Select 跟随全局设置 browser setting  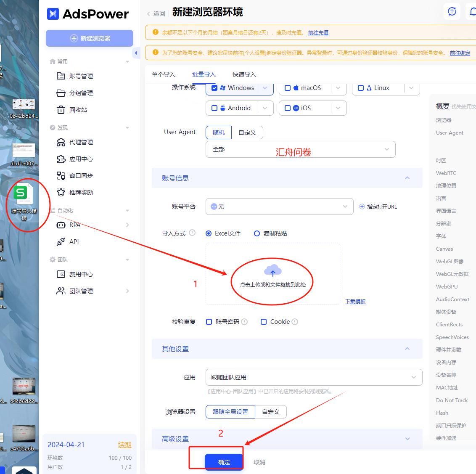(230, 412)
